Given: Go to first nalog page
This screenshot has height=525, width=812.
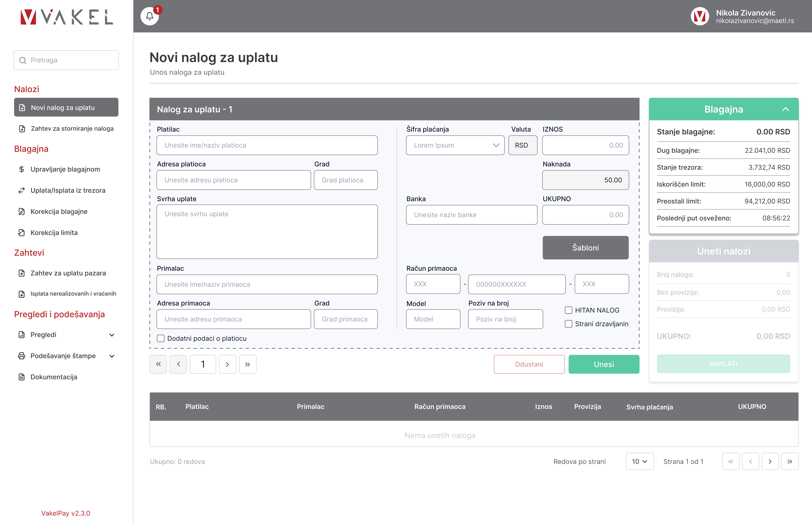Looking at the screenshot, I should (158, 364).
